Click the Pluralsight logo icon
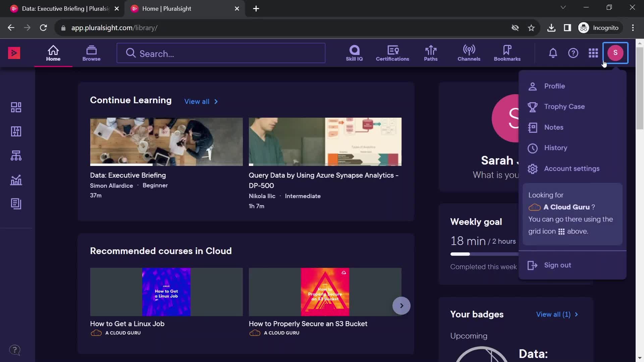The height and width of the screenshot is (362, 644). coord(14,53)
